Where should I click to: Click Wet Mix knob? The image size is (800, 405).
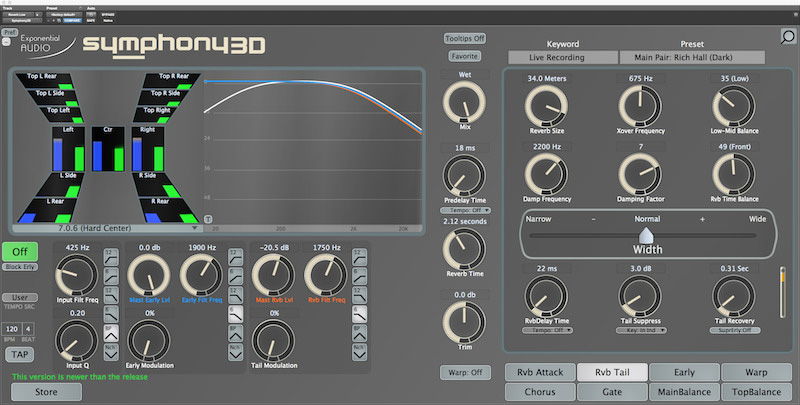[464, 103]
